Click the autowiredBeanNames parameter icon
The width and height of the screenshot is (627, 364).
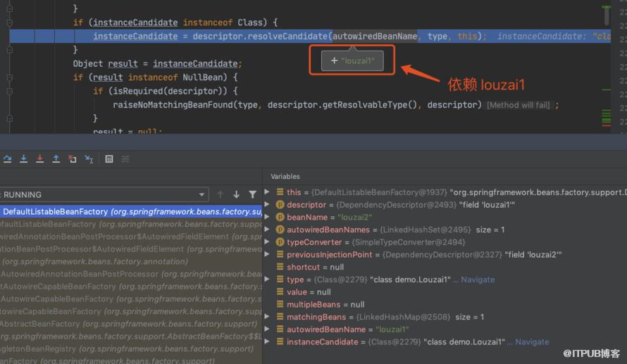(280, 230)
